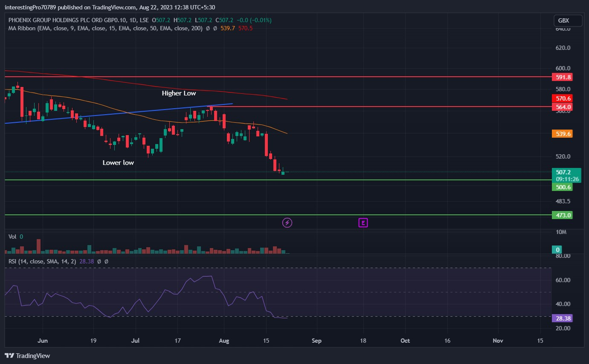Click the 591.8 red price label

coord(562,77)
